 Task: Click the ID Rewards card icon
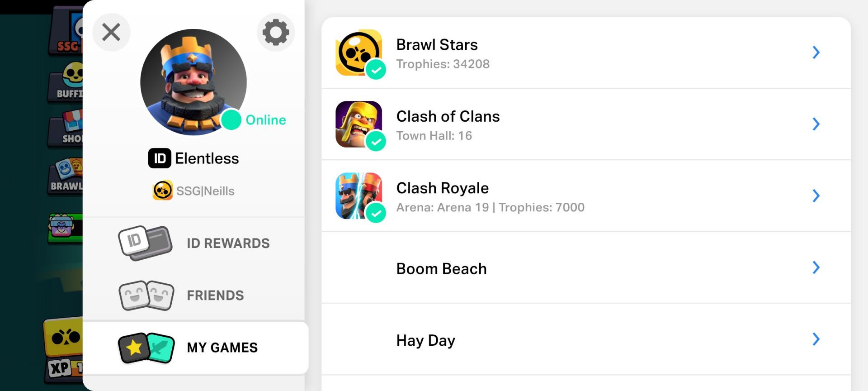[145, 243]
